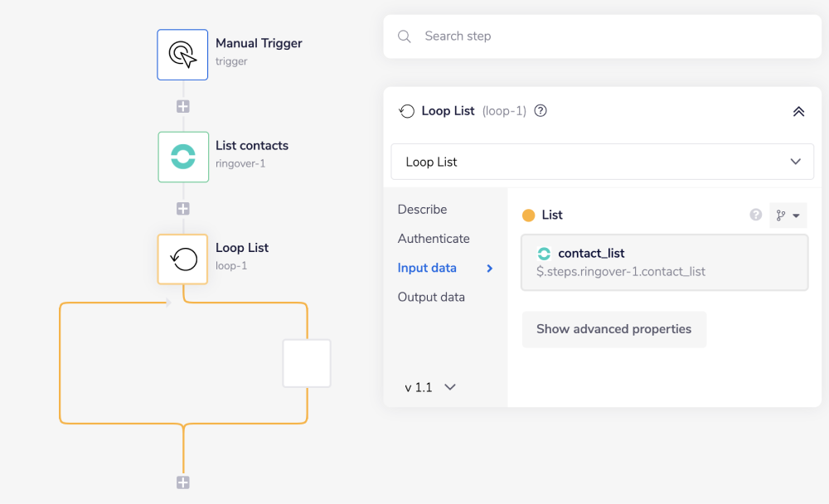This screenshot has height=504, width=829.
Task: Click the help icon beside Loop List title
Action: pyautogui.click(x=541, y=111)
